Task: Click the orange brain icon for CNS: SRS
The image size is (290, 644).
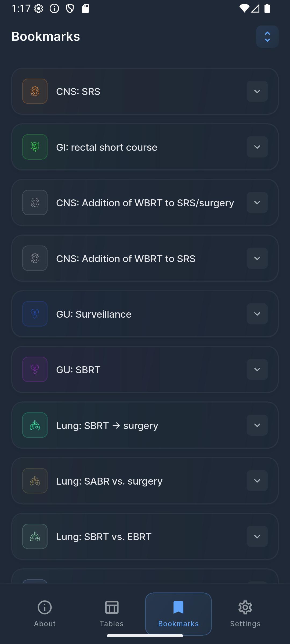Action: point(35,91)
